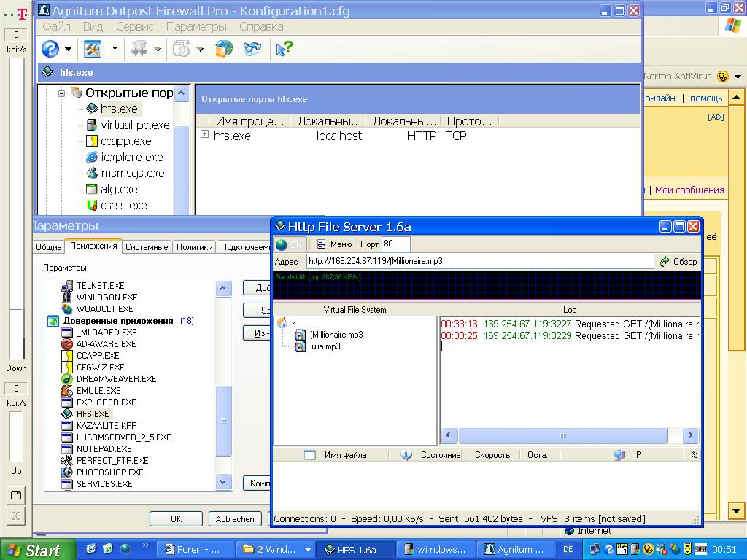
Task: Open the Сервис menu
Action: coord(135,27)
